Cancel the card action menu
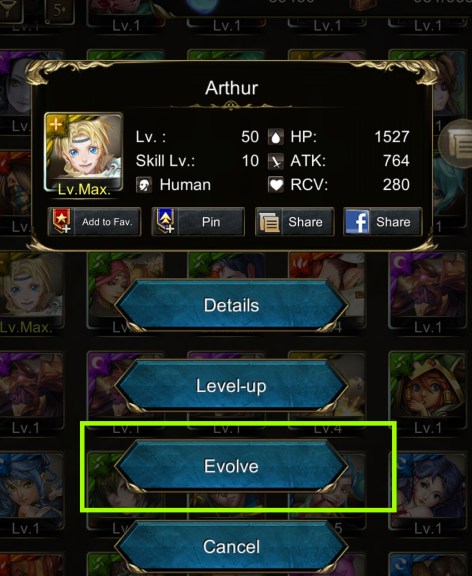This screenshot has width=472, height=576. (231, 546)
